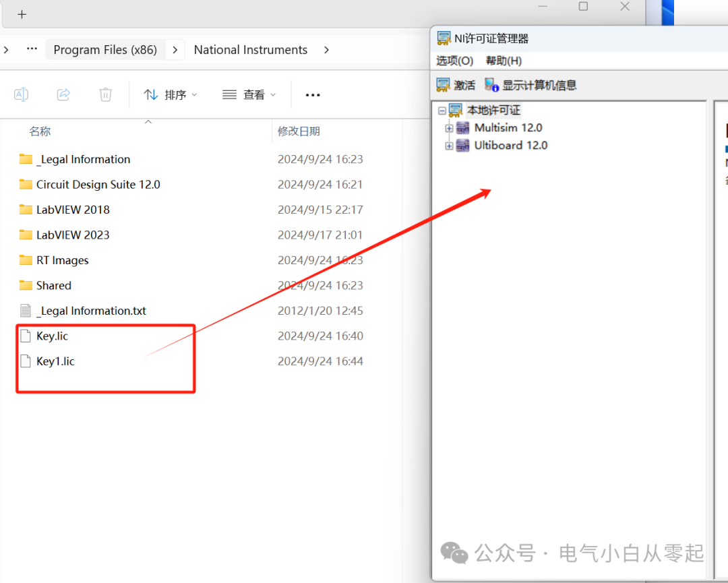Open new tab with plus button
The width and height of the screenshot is (728, 583).
point(22,14)
